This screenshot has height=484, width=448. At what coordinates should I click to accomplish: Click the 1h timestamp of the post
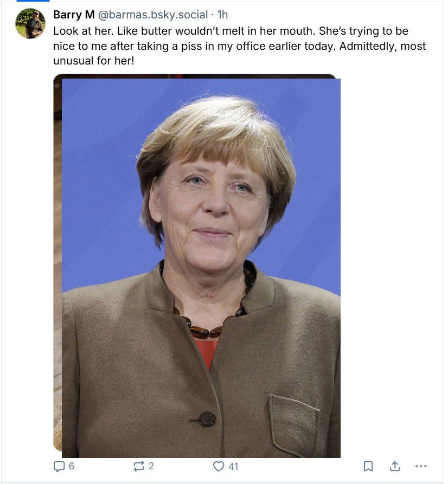(x=222, y=15)
